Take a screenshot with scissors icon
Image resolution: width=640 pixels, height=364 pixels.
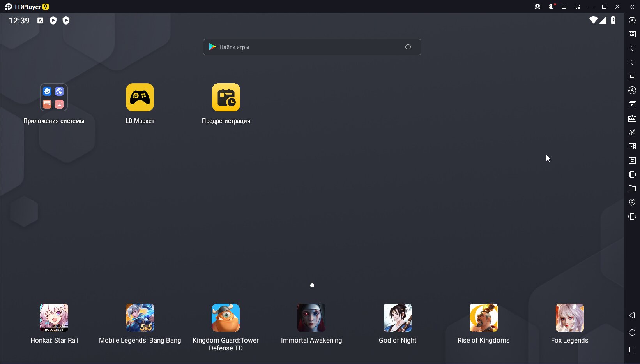coord(632,132)
